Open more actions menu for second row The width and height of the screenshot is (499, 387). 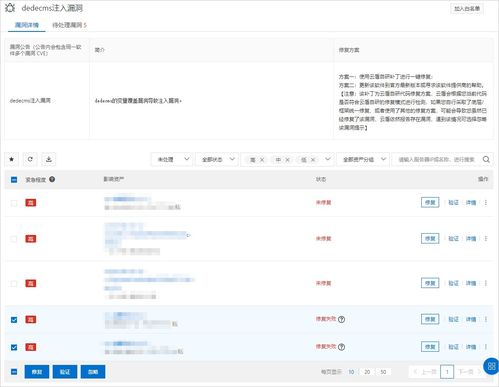(x=486, y=238)
